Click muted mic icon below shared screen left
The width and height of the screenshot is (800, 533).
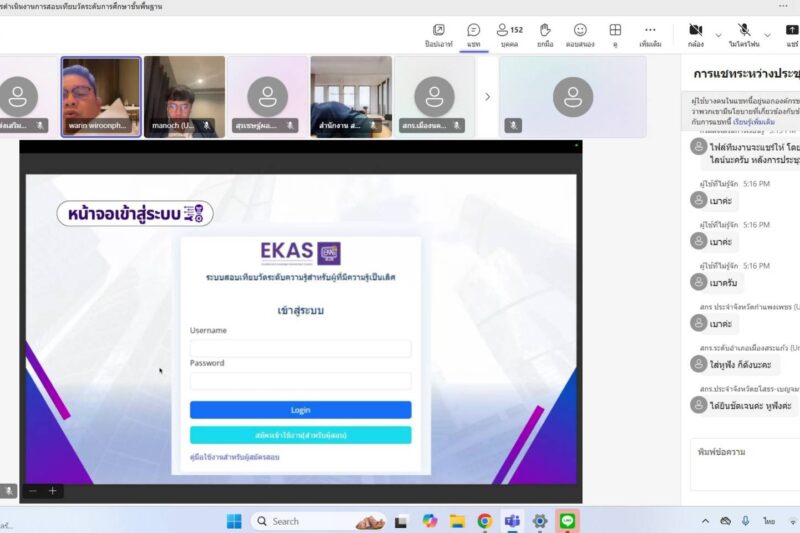point(9,491)
